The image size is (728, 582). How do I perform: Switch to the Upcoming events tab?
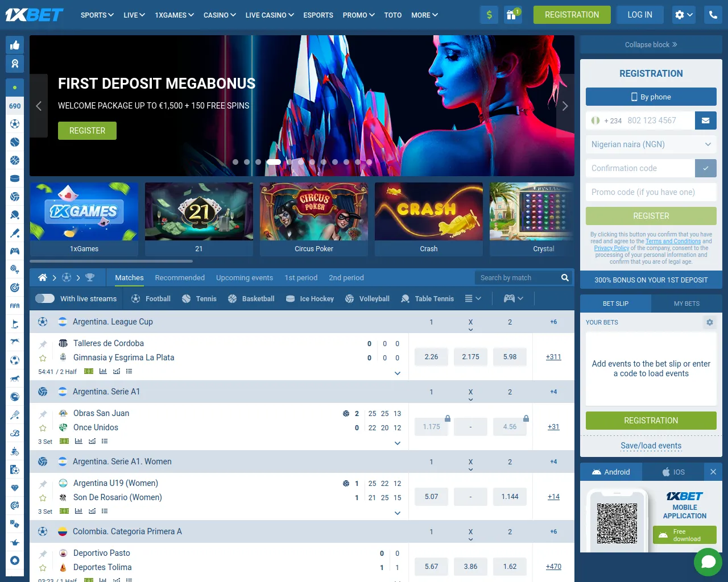pos(245,278)
